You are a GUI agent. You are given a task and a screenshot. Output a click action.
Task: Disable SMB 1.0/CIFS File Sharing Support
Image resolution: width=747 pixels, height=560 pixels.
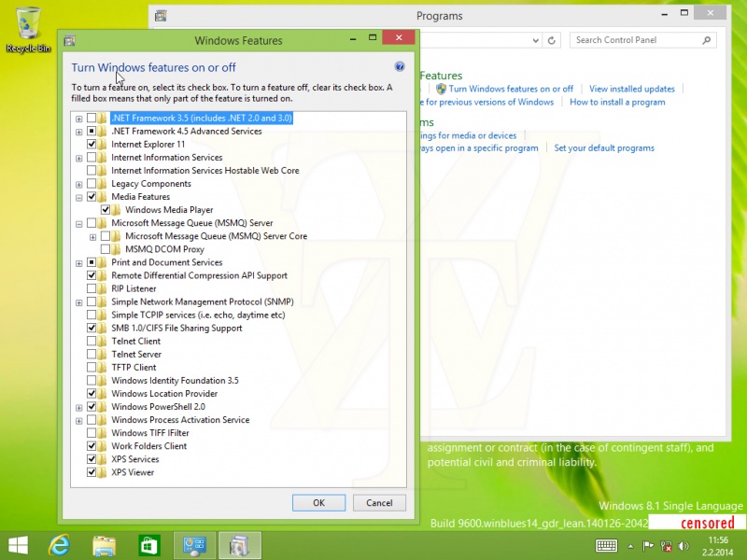click(x=92, y=329)
